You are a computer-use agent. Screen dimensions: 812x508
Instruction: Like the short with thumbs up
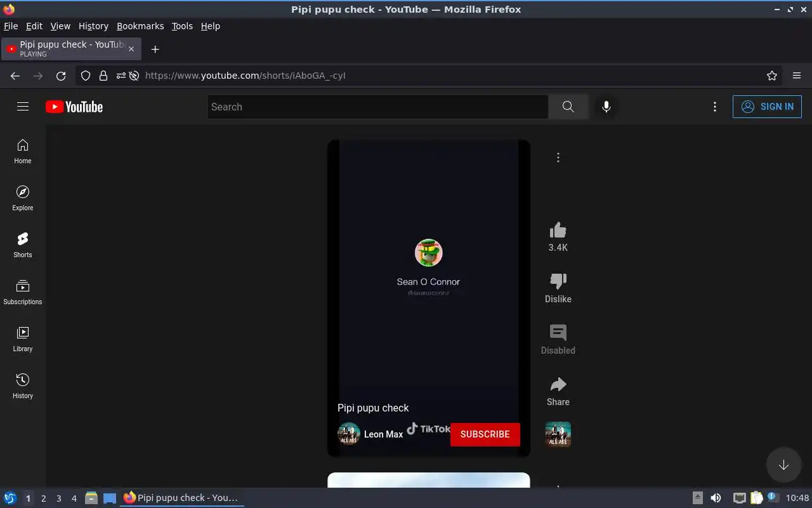[558, 230]
